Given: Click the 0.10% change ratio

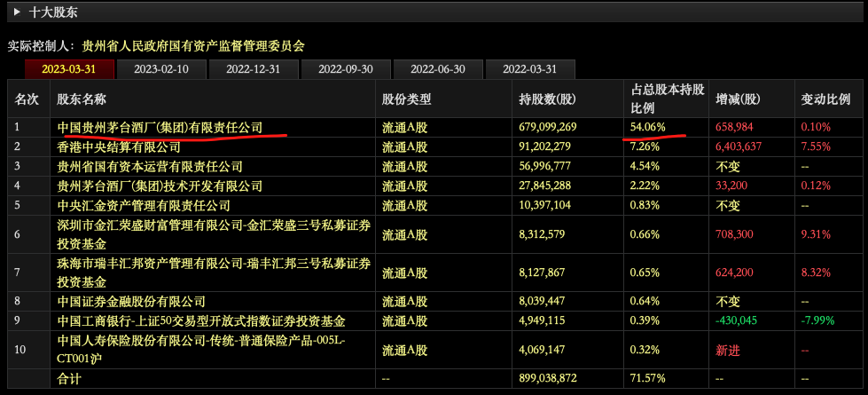Looking at the screenshot, I should (816, 127).
